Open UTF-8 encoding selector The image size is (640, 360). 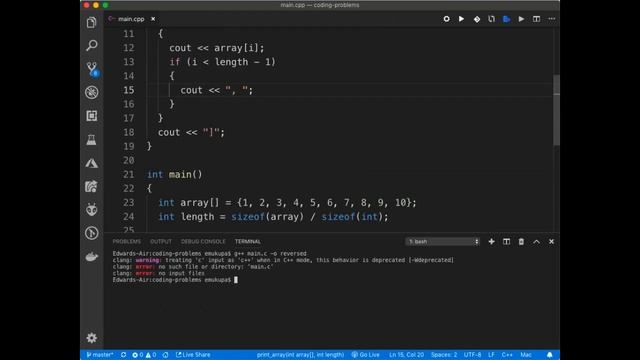click(x=472, y=355)
